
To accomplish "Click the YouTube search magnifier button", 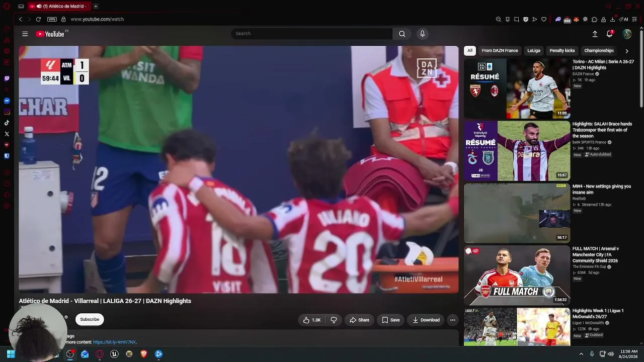I will (402, 34).
